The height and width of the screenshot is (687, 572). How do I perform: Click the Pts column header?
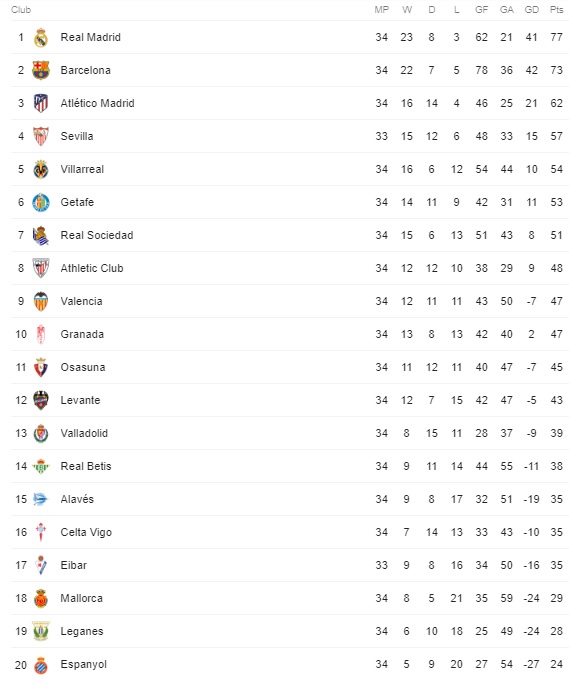click(557, 10)
